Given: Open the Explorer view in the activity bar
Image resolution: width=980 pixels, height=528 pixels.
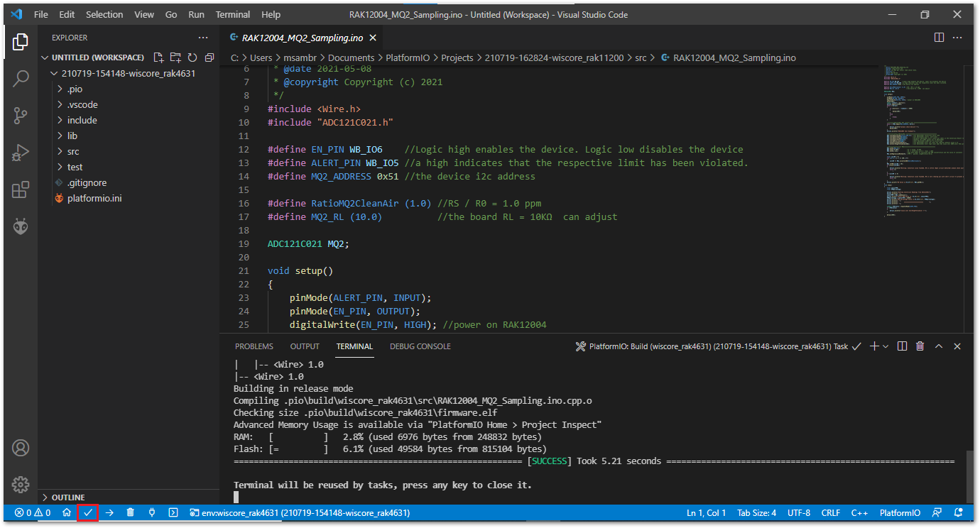Looking at the screenshot, I should (21, 42).
